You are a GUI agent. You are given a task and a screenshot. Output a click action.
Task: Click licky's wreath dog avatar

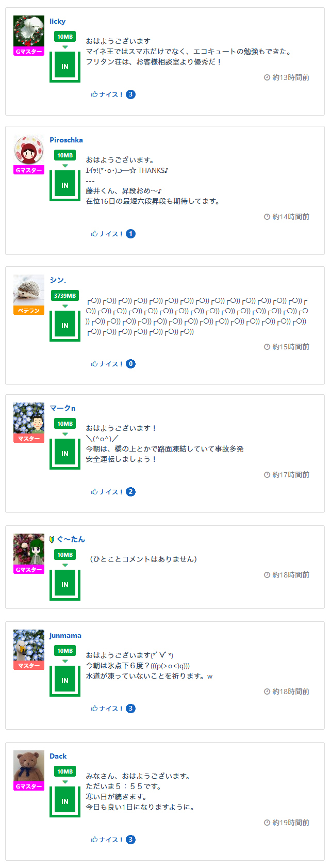pyautogui.click(x=29, y=31)
